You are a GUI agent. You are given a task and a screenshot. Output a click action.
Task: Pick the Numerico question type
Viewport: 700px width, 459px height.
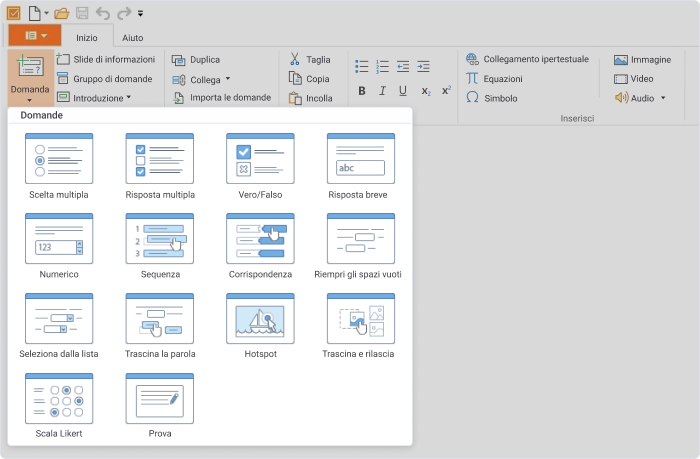[x=59, y=246]
